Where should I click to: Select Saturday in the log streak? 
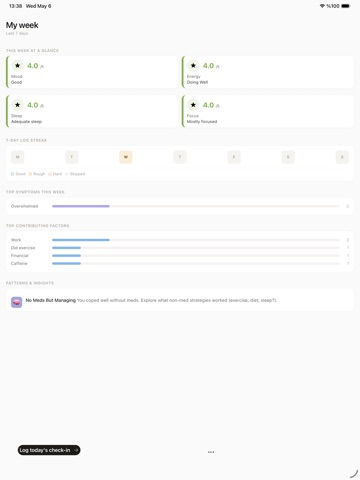(288, 157)
